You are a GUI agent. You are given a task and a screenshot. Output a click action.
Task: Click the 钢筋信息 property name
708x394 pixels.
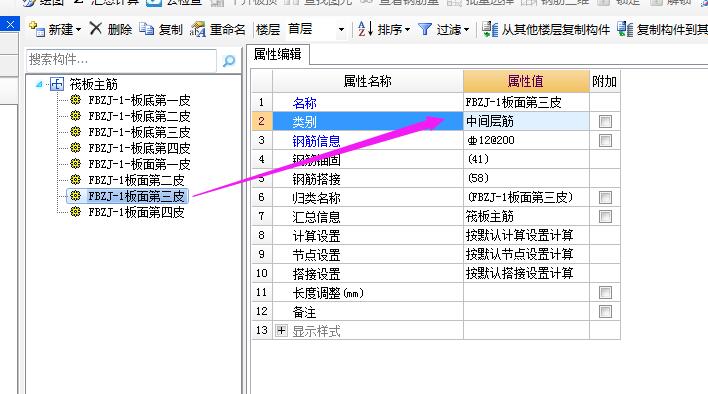tap(316, 141)
